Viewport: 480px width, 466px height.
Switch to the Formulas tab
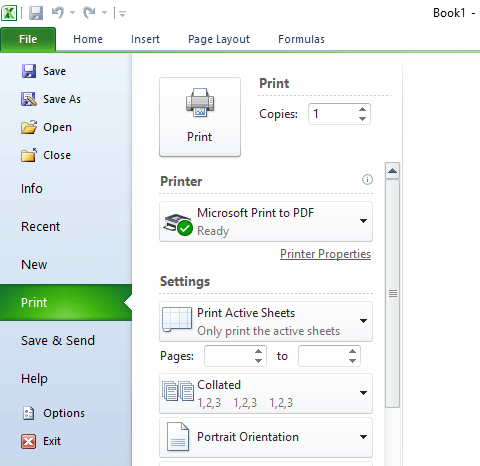pos(301,39)
